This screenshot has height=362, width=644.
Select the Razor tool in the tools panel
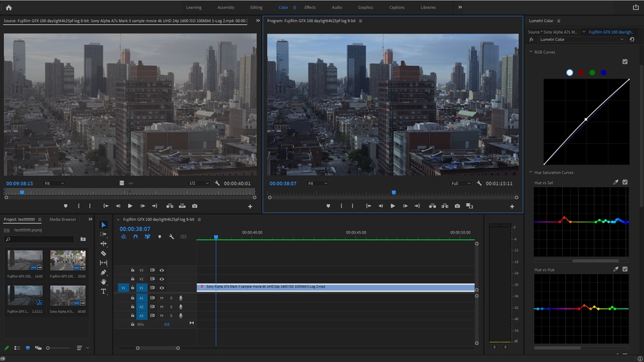point(103,253)
